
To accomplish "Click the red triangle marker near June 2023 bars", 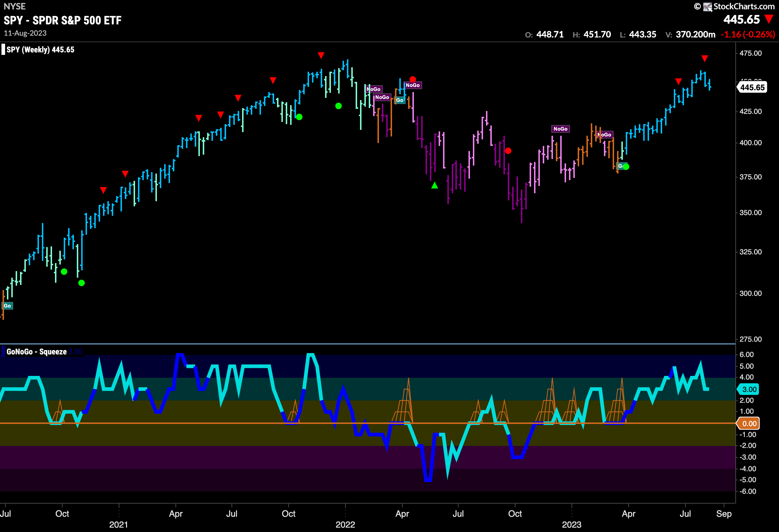I will (679, 82).
